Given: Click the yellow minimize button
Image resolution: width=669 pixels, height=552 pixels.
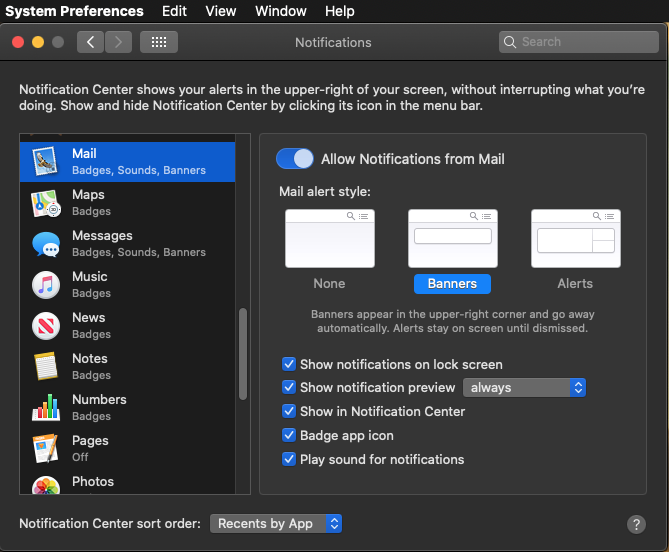Looking at the screenshot, I should [38, 42].
